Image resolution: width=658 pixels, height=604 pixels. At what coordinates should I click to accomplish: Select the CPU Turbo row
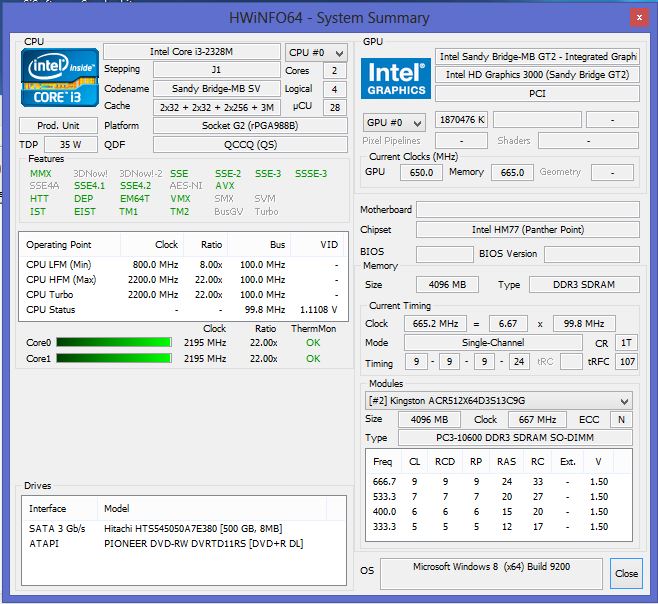[183, 295]
